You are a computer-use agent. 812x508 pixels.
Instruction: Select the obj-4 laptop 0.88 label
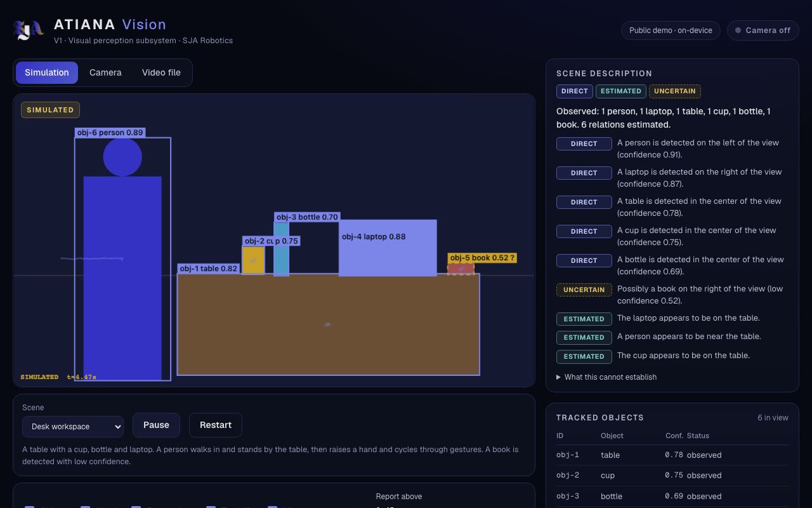click(374, 237)
